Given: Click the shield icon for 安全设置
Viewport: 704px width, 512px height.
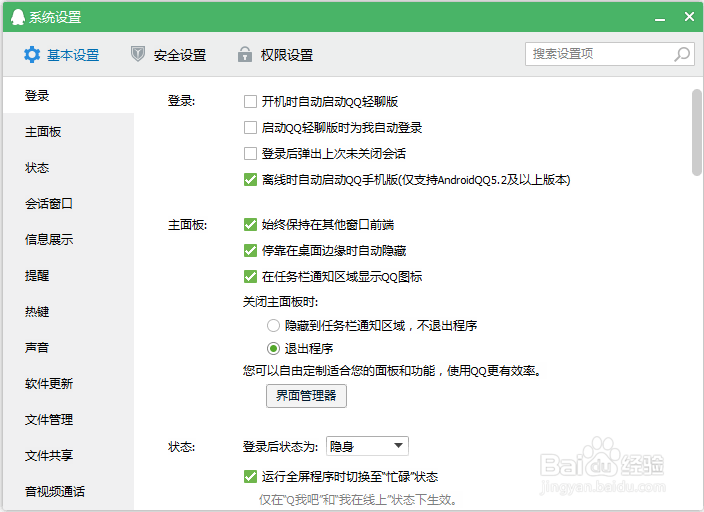Looking at the screenshot, I should point(137,54).
